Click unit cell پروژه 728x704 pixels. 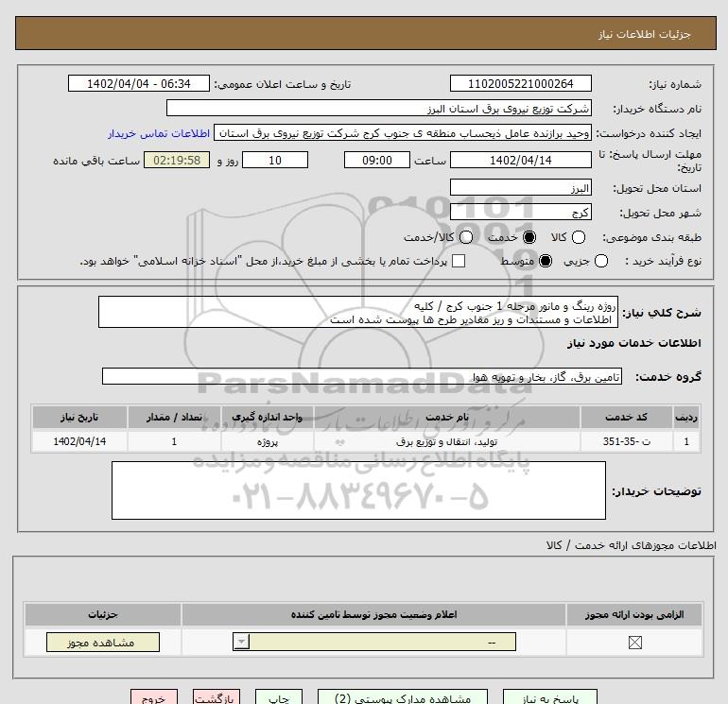coord(268,441)
